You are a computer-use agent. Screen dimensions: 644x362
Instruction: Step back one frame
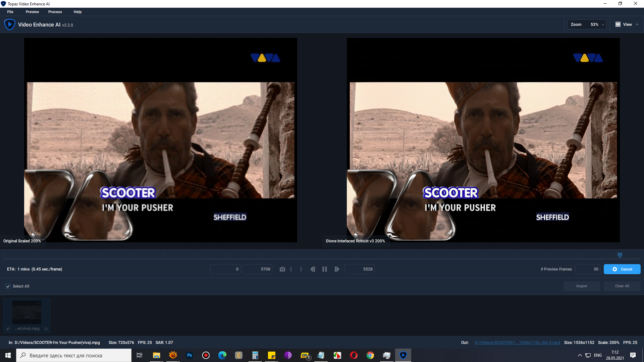(313, 269)
